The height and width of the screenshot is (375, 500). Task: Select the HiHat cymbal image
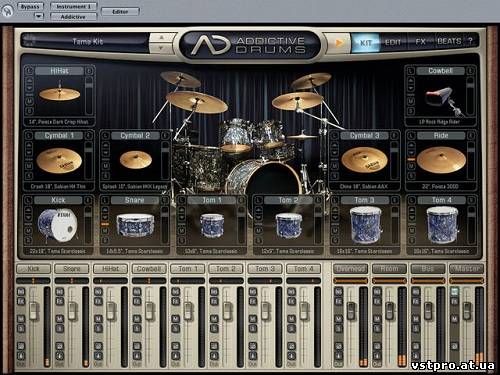point(60,93)
